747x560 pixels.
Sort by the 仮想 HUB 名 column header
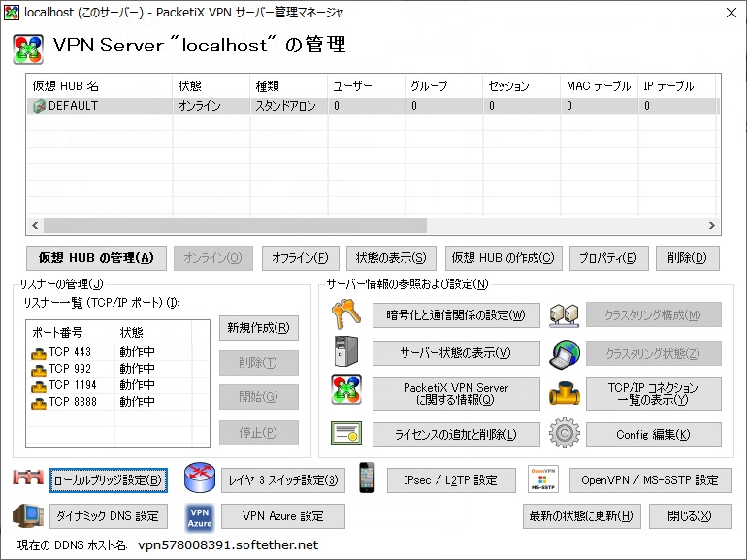coord(99,86)
